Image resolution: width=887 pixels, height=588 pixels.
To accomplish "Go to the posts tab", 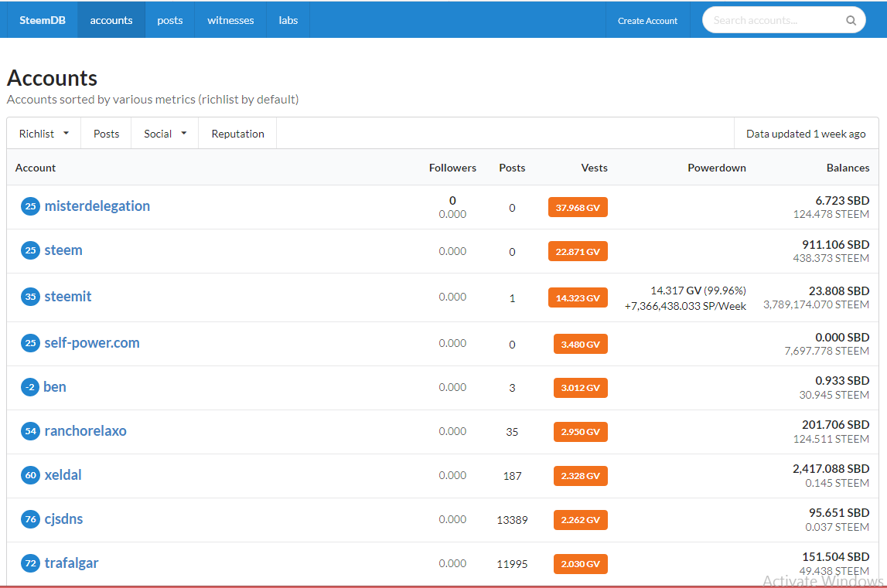I will tap(169, 20).
